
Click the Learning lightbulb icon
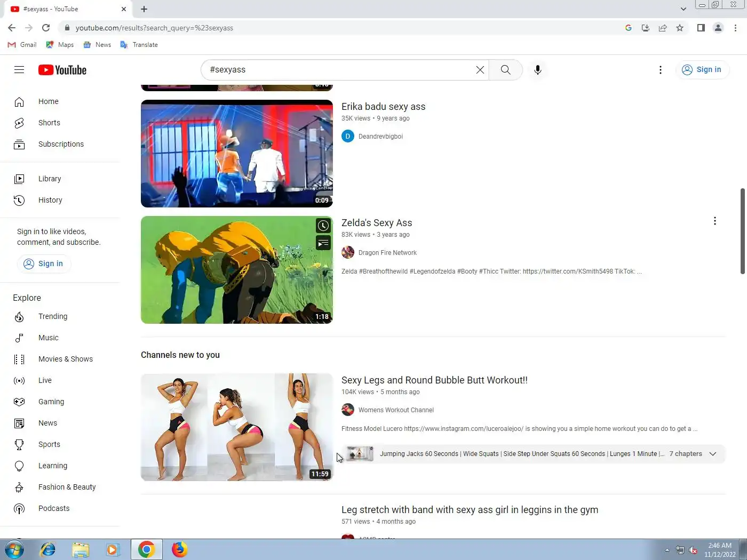[x=19, y=466]
